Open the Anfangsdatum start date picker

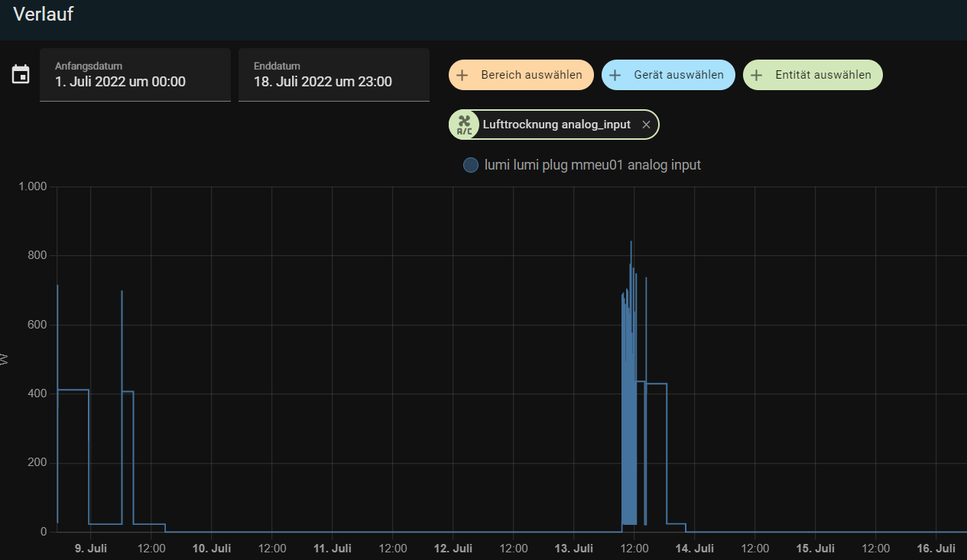coord(135,75)
